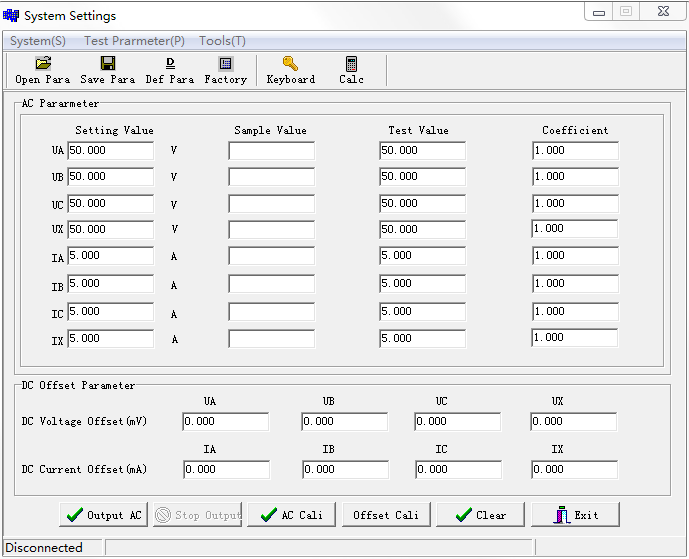The width and height of the screenshot is (689, 559).
Task: Click the Disconnected status bar text
Action: [x=44, y=548]
